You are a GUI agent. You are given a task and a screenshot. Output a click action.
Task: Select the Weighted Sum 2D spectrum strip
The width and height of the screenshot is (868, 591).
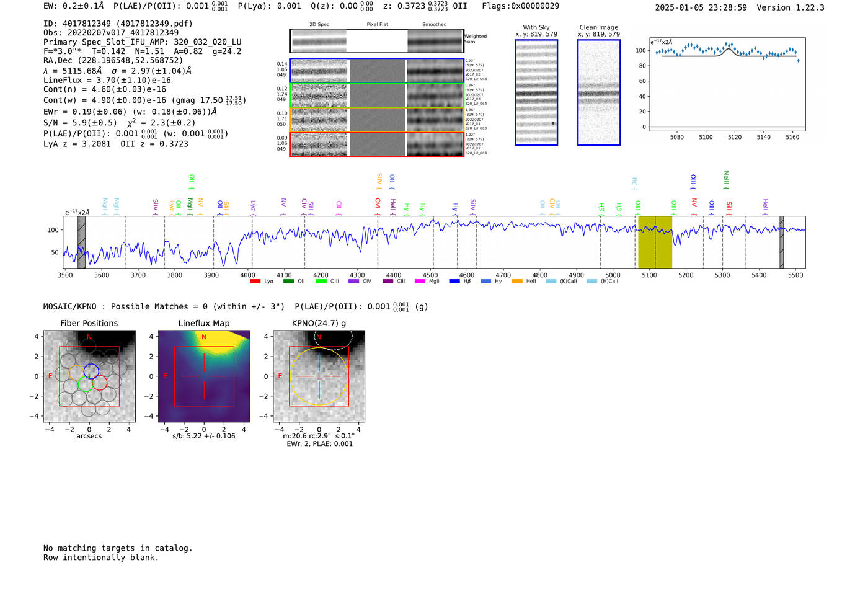pos(376,41)
